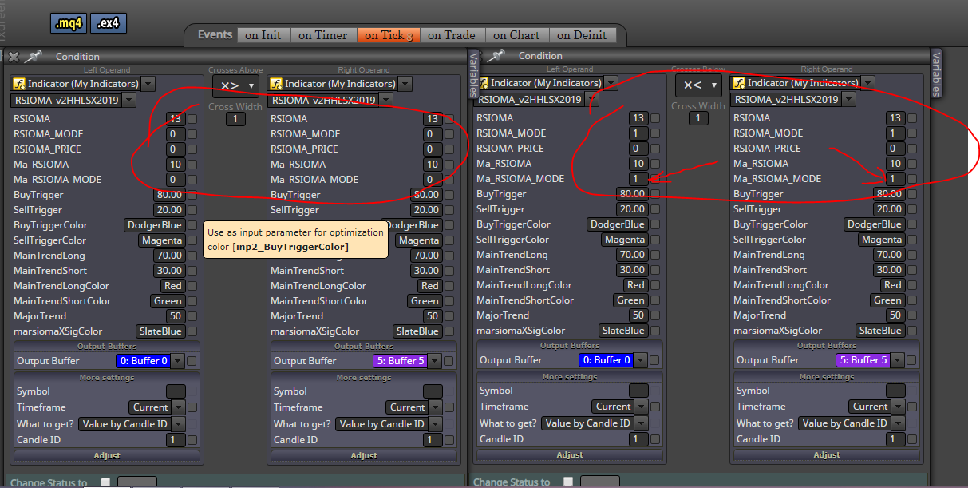Edit Cross Width value under Crosses Below operator
980x488 pixels.
(698, 118)
